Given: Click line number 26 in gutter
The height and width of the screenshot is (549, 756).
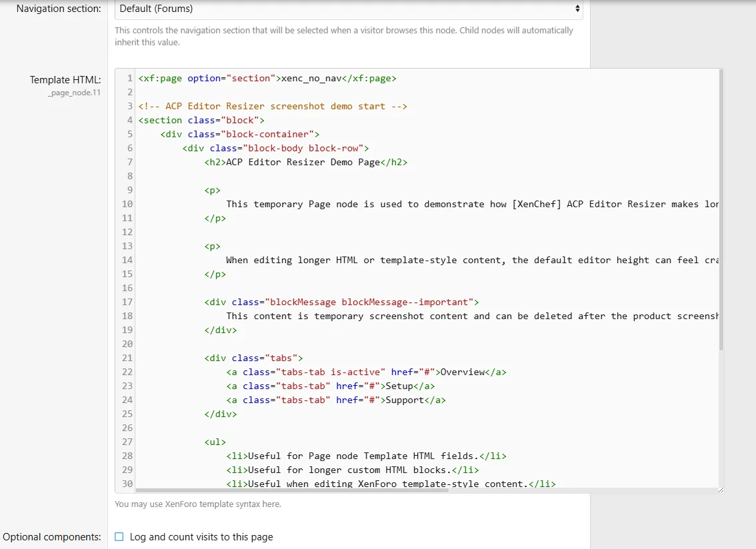Looking at the screenshot, I should [x=127, y=428].
